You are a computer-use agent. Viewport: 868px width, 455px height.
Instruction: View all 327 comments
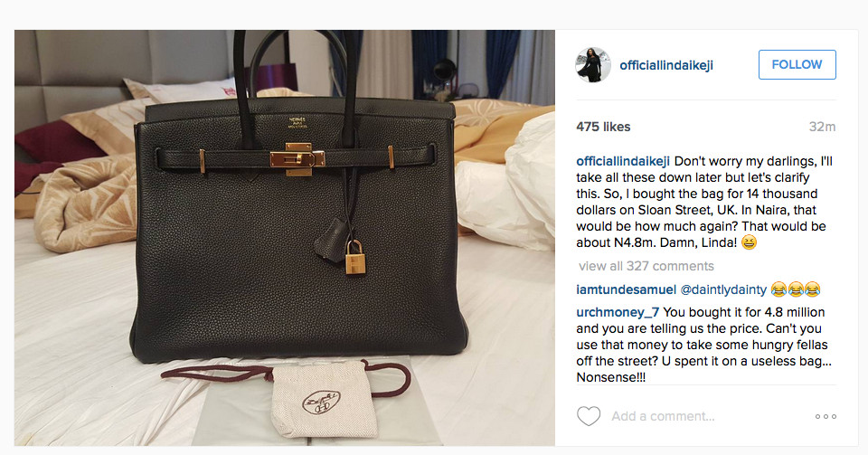point(646,266)
